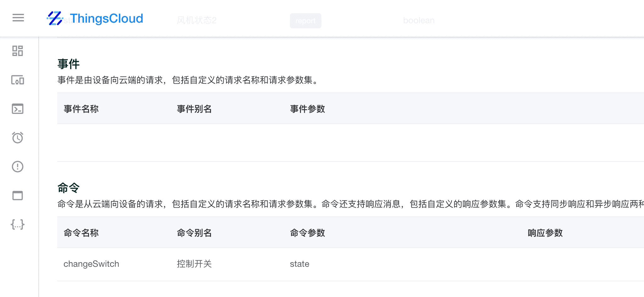
Task: Click the 控制开关 command alias
Action: click(194, 264)
